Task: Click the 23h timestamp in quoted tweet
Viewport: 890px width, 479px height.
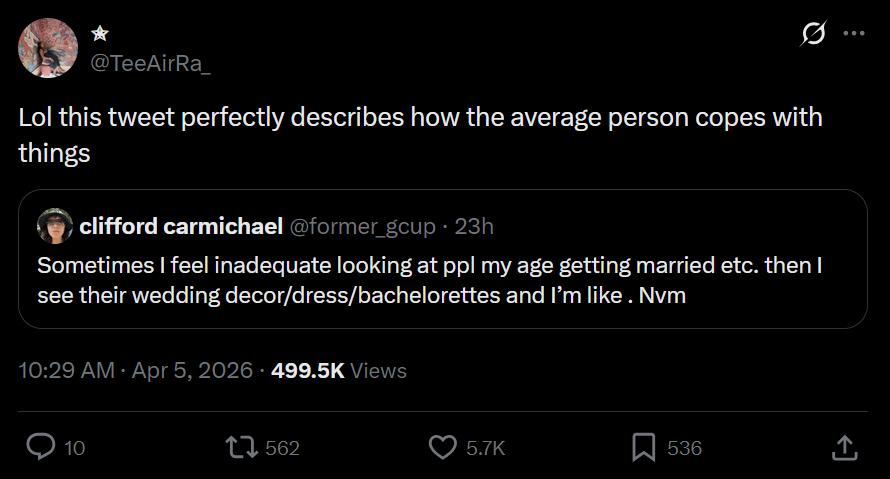Action: coord(474,226)
